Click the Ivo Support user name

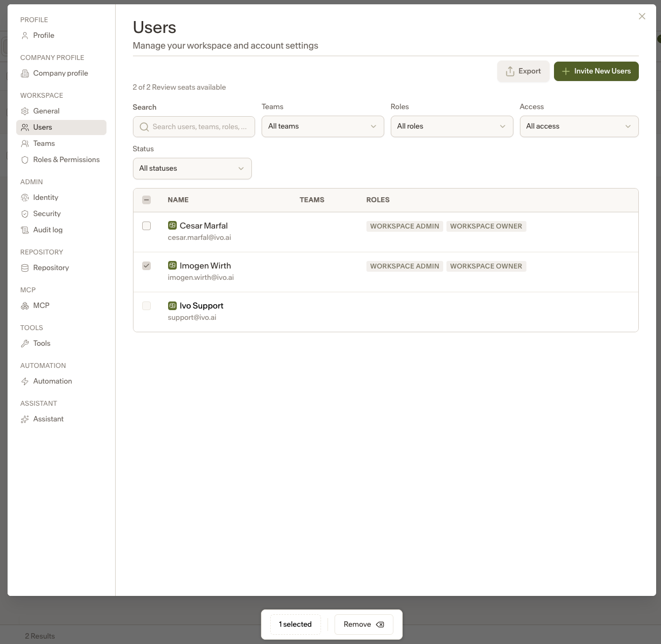coord(202,306)
